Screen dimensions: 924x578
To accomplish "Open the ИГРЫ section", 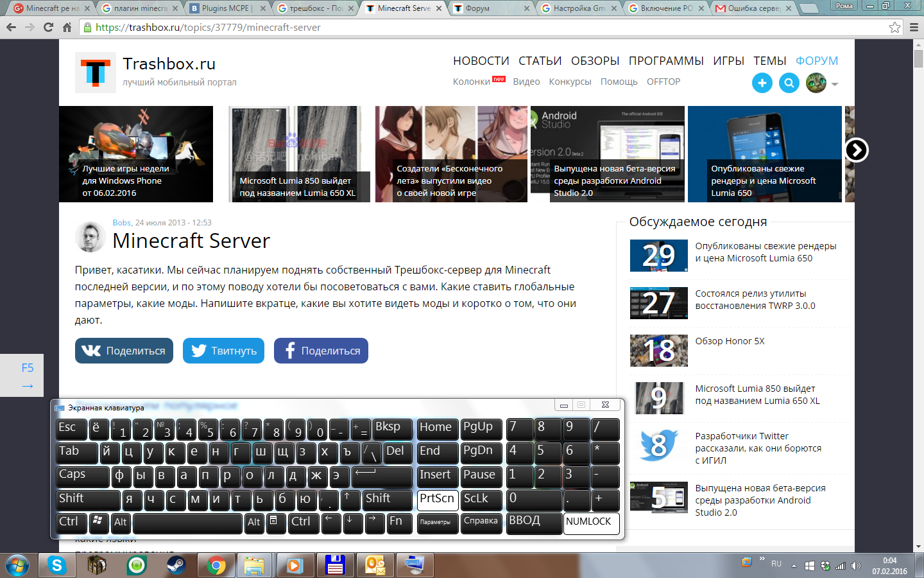I will 729,61.
